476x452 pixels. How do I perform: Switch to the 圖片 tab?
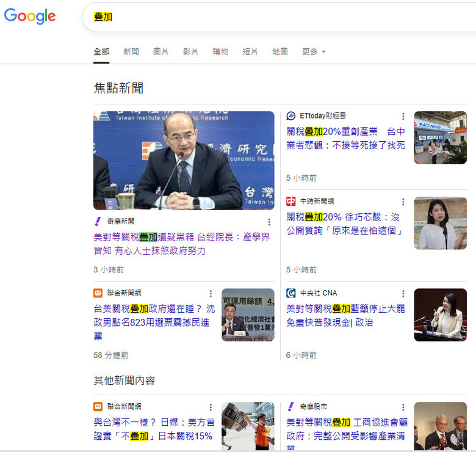pos(160,52)
